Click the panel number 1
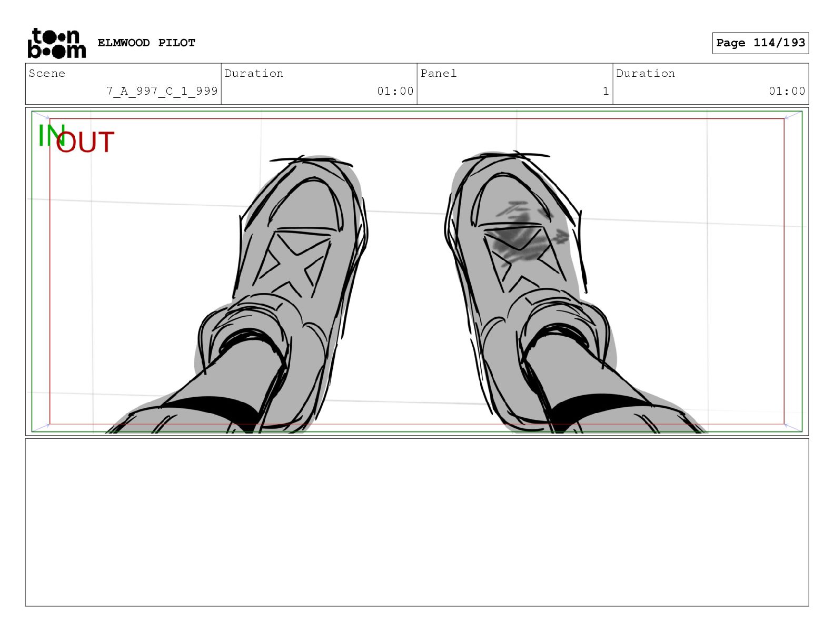Image resolution: width=834 pixels, height=644 pixels. [x=606, y=91]
